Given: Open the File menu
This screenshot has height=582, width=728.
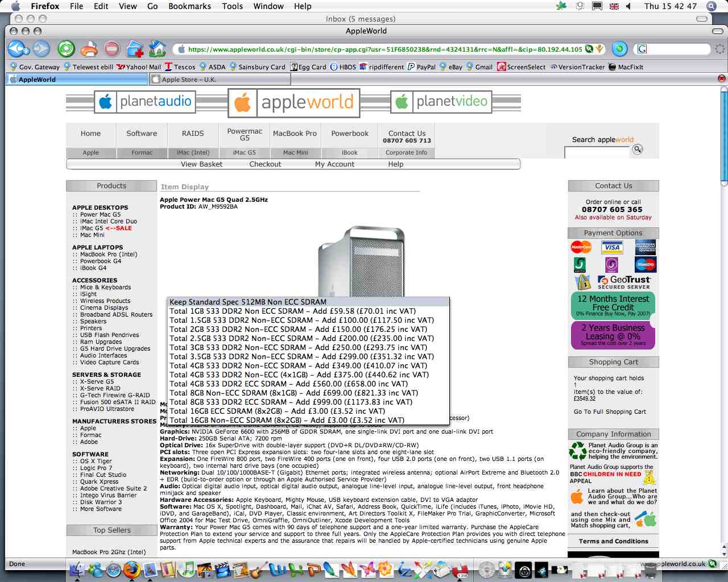Looking at the screenshot, I should click(76, 6).
